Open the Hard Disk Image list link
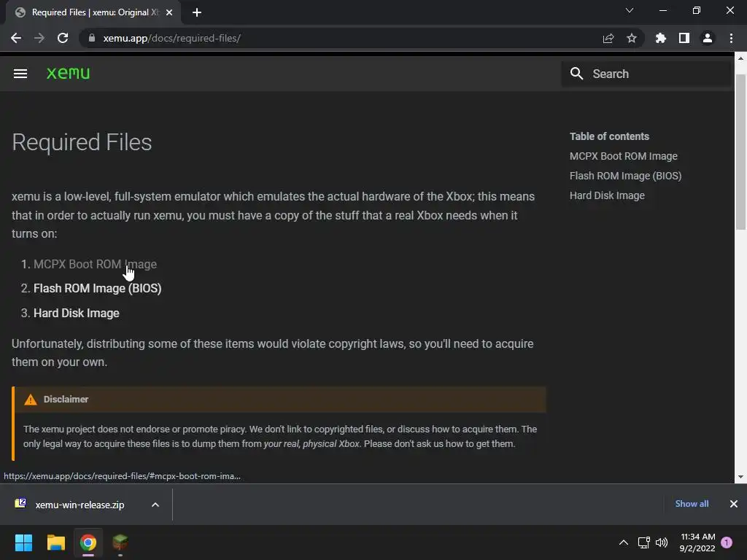The image size is (747, 560). (x=76, y=313)
